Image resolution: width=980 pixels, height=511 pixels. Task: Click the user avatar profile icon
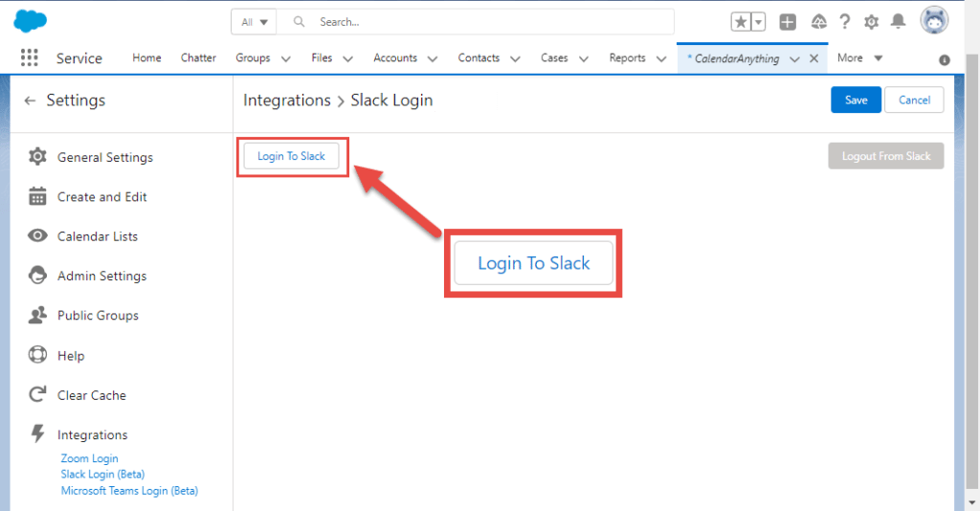click(x=934, y=21)
